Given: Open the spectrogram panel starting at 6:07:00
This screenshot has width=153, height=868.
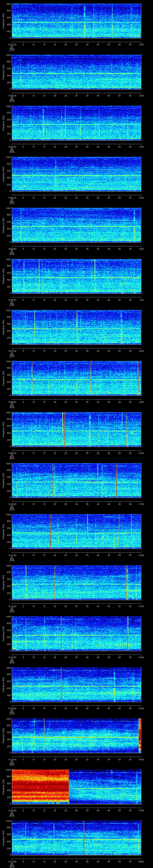Looking at the screenshot, I should [76, 327].
